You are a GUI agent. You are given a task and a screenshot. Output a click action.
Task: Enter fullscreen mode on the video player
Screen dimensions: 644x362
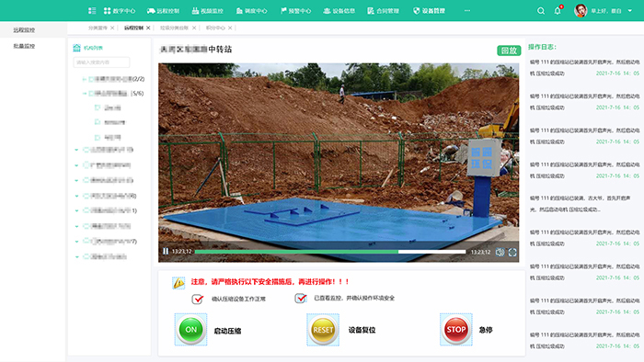point(512,252)
